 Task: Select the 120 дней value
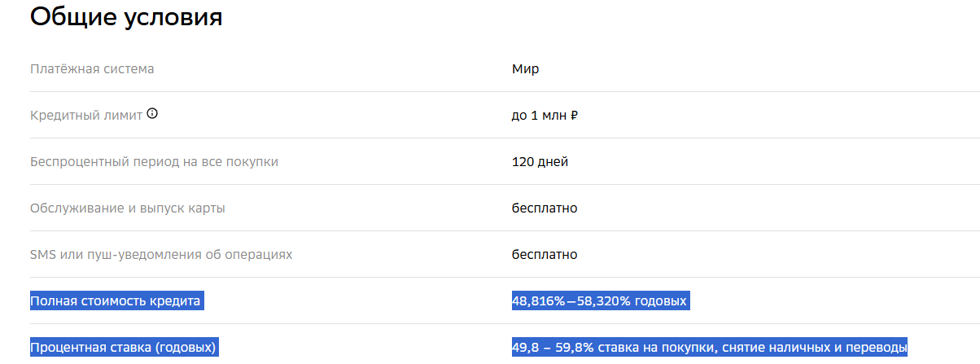(540, 162)
